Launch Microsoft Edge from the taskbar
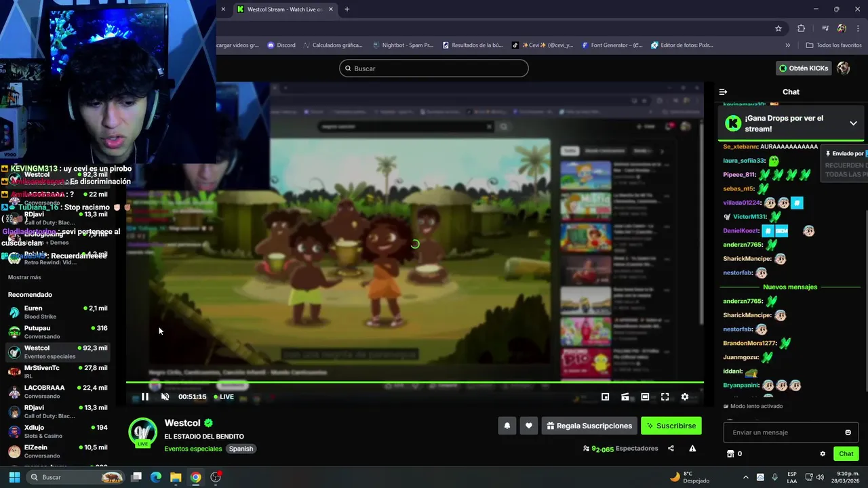 pos(156,477)
